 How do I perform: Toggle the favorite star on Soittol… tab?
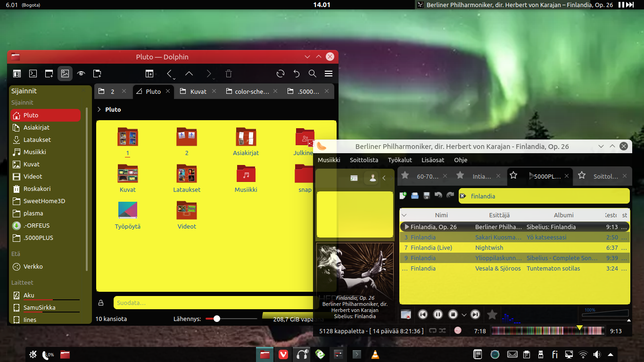pos(582,175)
